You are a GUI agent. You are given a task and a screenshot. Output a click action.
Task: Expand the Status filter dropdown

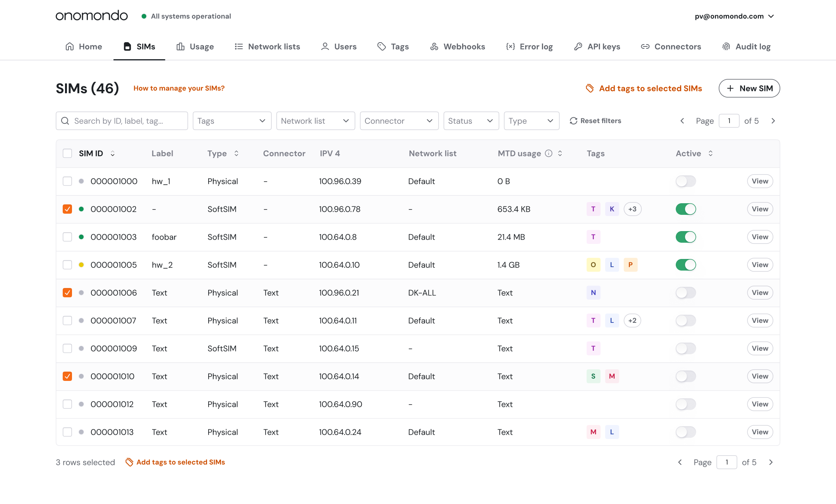point(471,121)
